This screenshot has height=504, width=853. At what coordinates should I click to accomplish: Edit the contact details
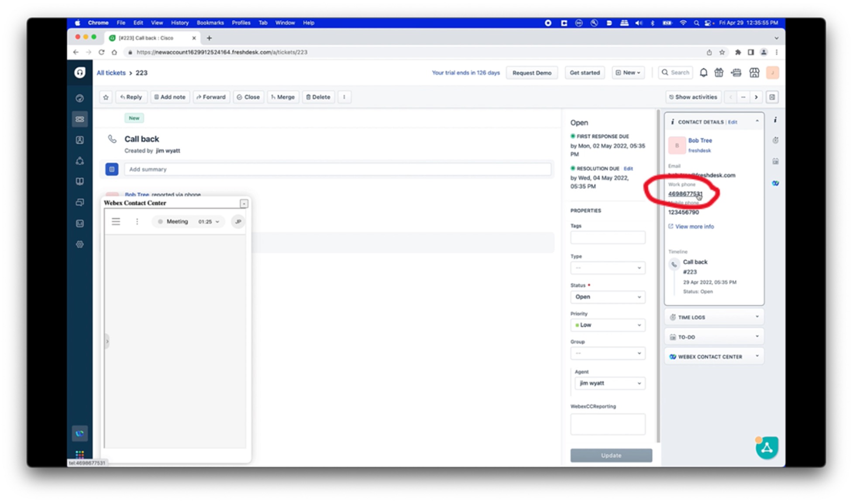point(733,122)
